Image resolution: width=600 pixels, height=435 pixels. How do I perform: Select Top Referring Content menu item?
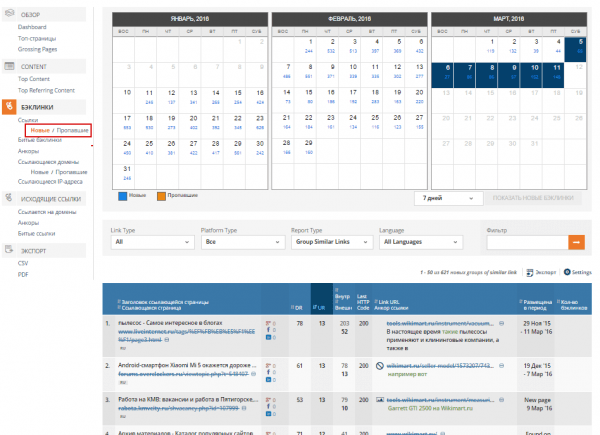(46, 91)
